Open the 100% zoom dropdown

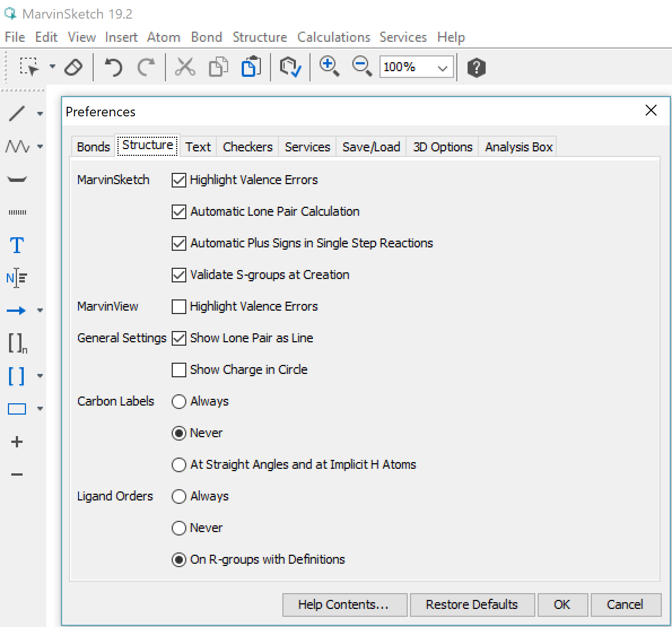point(443,68)
